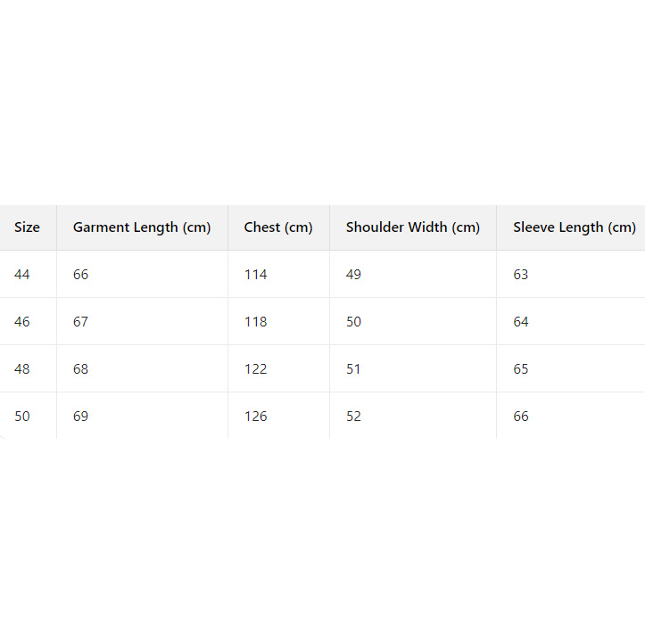Click sleeve length value 65
Viewport: 645px width, 644px height.
tap(521, 369)
